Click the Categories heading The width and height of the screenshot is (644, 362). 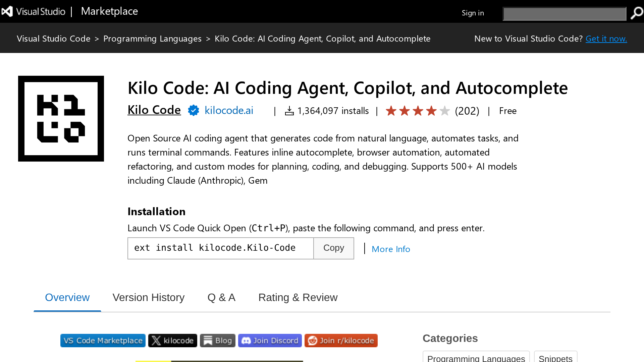pyautogui.click(x=450, y=338)
